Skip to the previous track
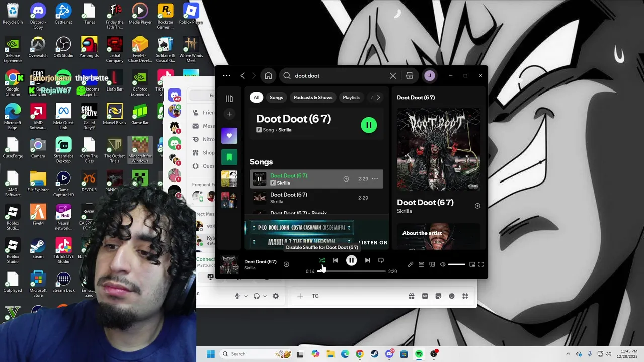 coord(336,260)
